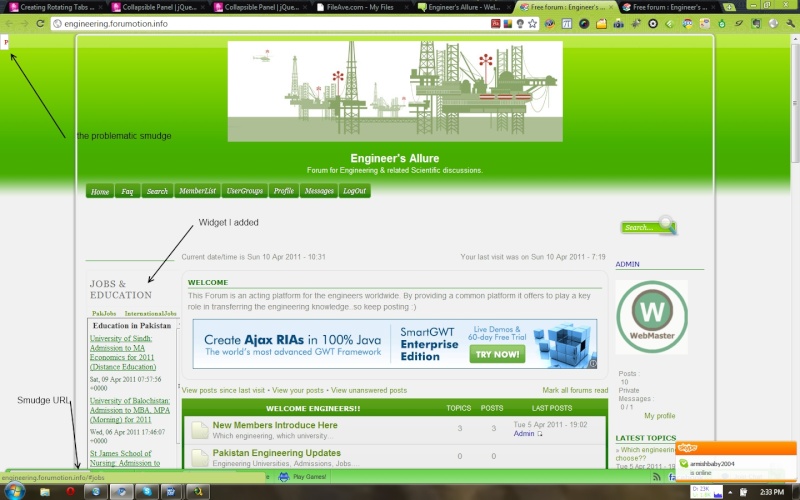Close the Creating Rotating Tabs browser tab
The height and width of the screenshot is (500, 800).
[100, 7]
